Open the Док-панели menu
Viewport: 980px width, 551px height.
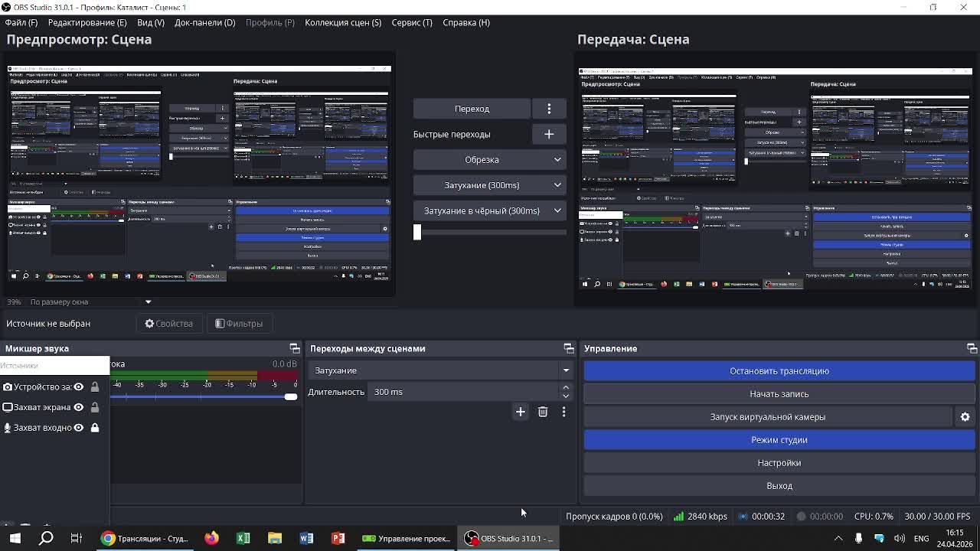204,22
